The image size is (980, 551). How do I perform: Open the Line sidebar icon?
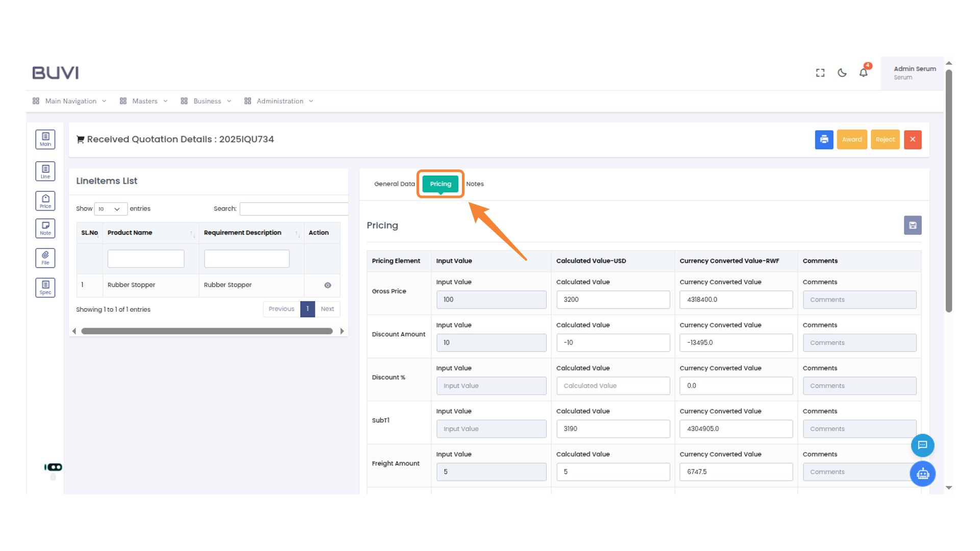pyautogui.click(x=45, y=171)
